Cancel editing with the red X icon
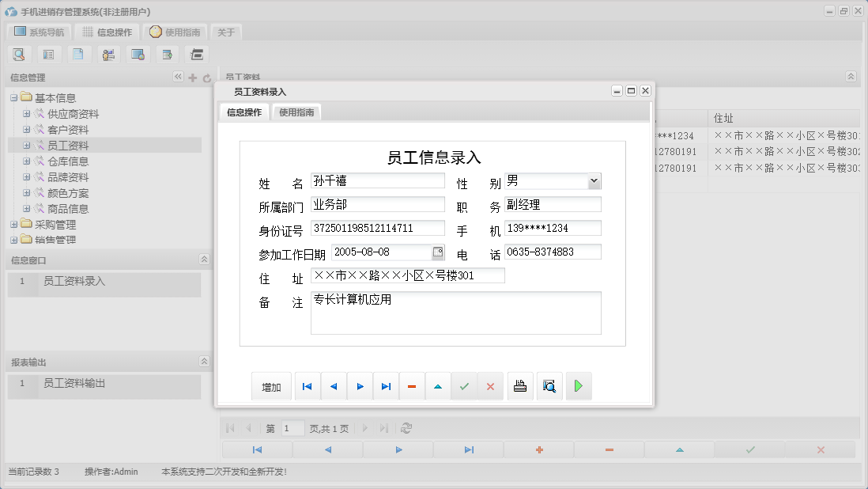The width and height of the screenshot is (868, 489). pyautogui.click(x=490, y=386)
